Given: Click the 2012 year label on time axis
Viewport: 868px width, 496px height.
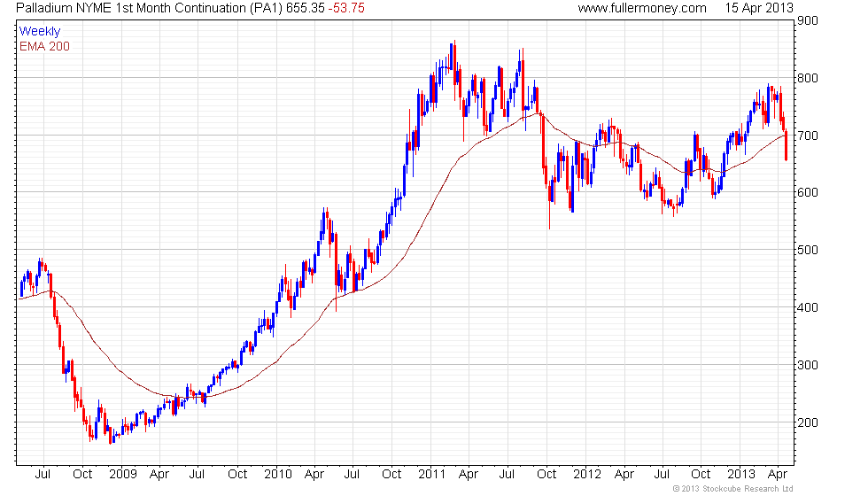Looking at the screenshot, I should 586,475.
